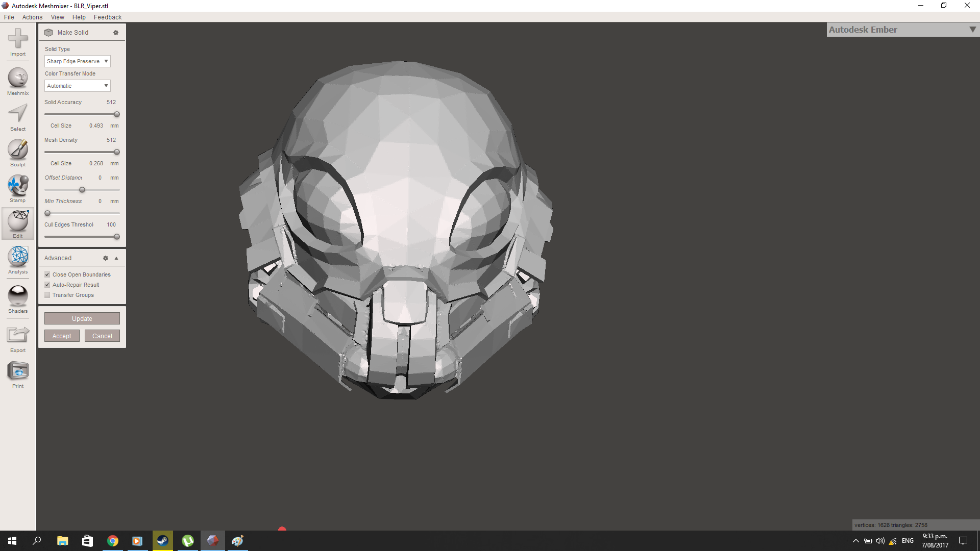This screenshot has width=980, height=551.
Task: Open the Edit tool
Action: [x=18, y=224]
